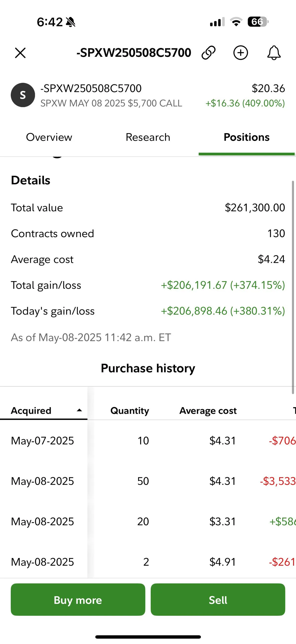Toggle sort arrow on Acquired column
Image resolution: width=296 pixels, height=644 pixels.
click(x=79, y=410)
